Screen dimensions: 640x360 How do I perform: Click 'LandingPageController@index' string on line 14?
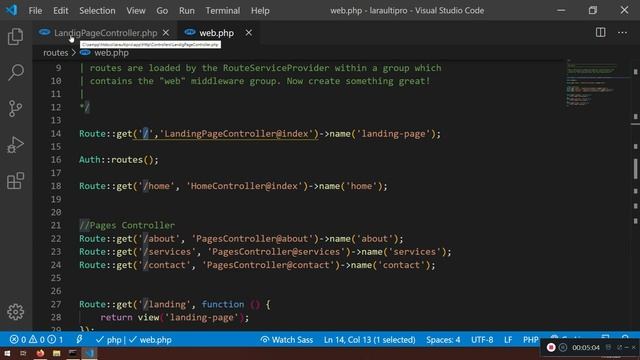(x=238, y=133)
